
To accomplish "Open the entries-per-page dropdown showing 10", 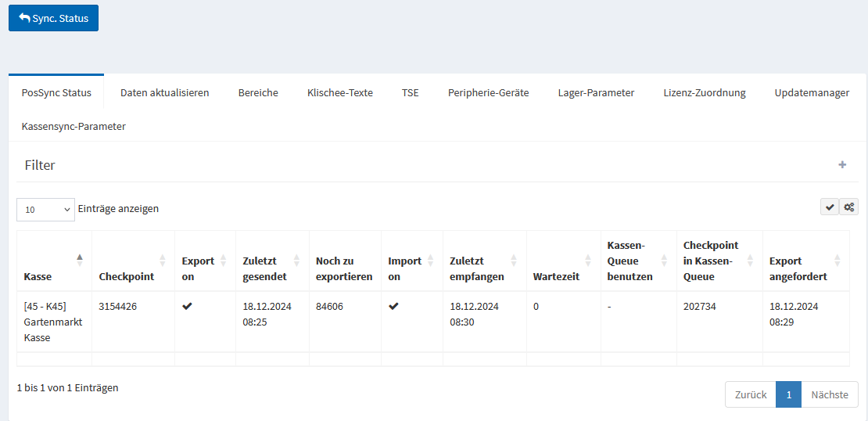I will point(45,210).
